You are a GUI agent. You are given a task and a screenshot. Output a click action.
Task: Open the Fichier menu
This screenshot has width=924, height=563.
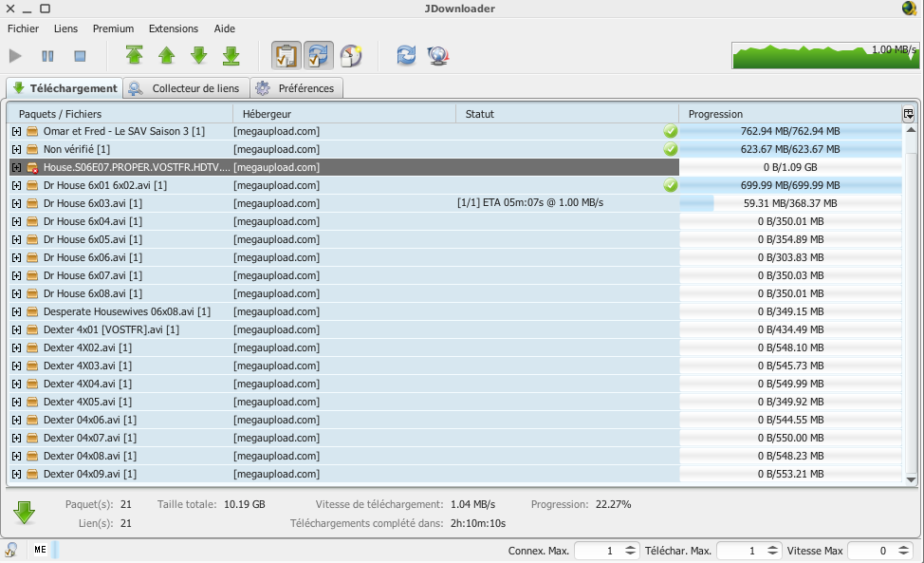tap(23, 28)
